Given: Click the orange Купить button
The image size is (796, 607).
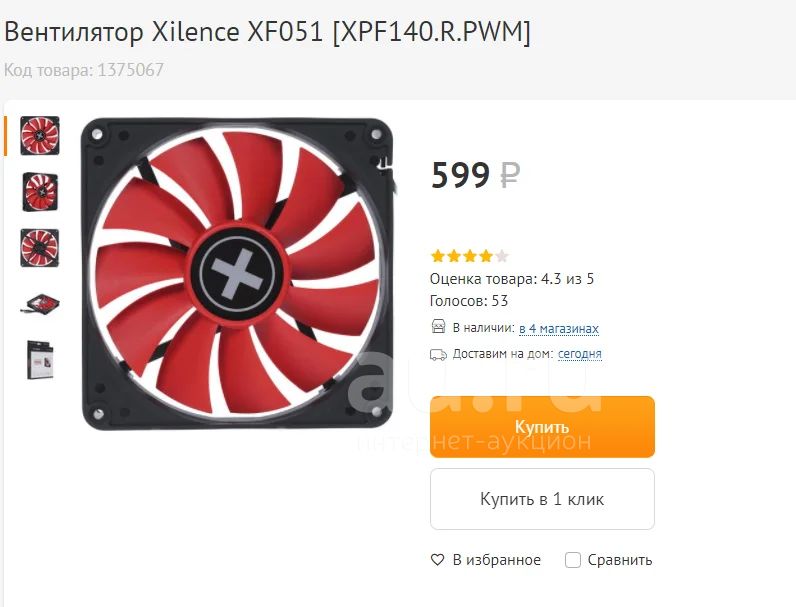Looking at the screenshot, I should tap(542, 427).
